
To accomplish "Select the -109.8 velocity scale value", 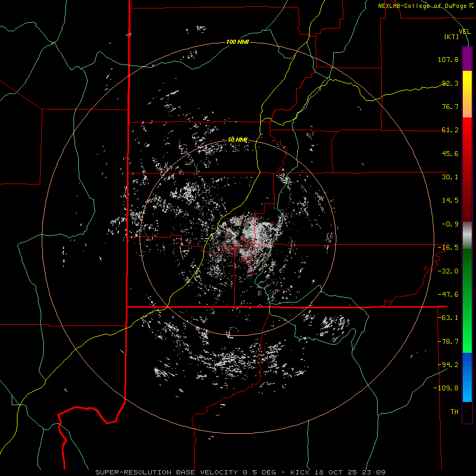I will [x=446, y=388].
